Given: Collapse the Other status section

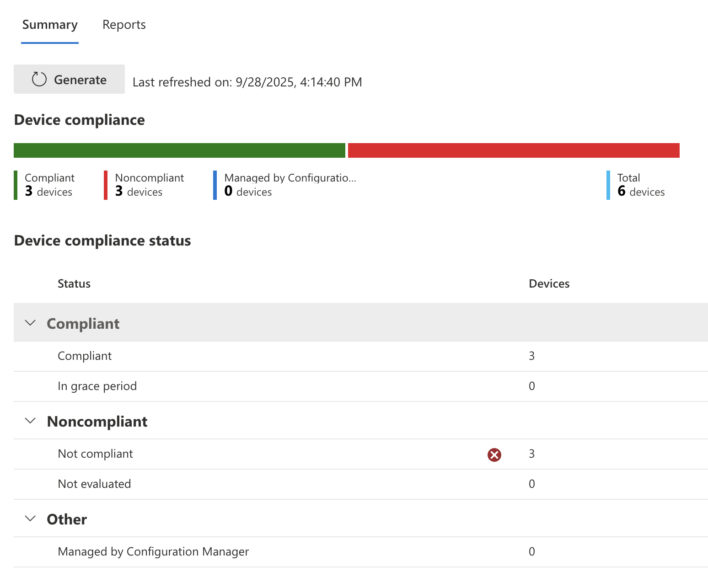Looking at the screenshot, I should click(x=30, y=519).
